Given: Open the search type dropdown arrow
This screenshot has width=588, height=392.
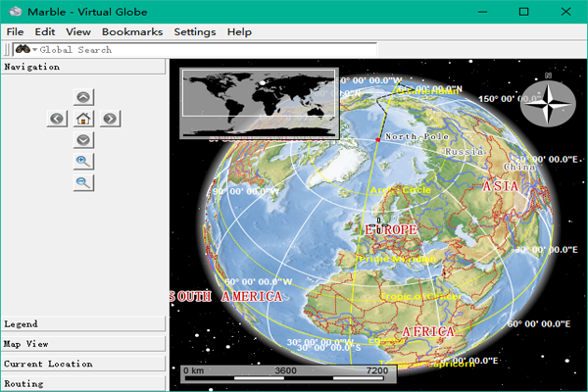Looking at the screenshot, I should 34,50.
